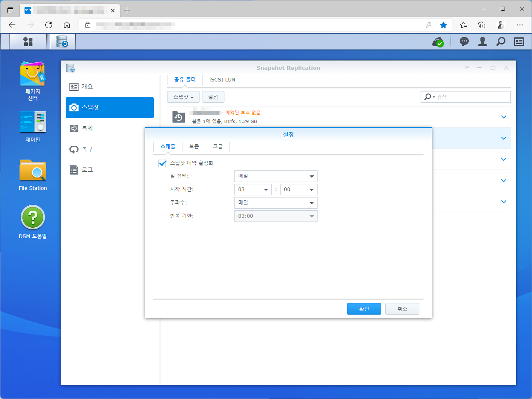Click 확인 button
This screenshot has width=532, height=399.
pos(364,309)
